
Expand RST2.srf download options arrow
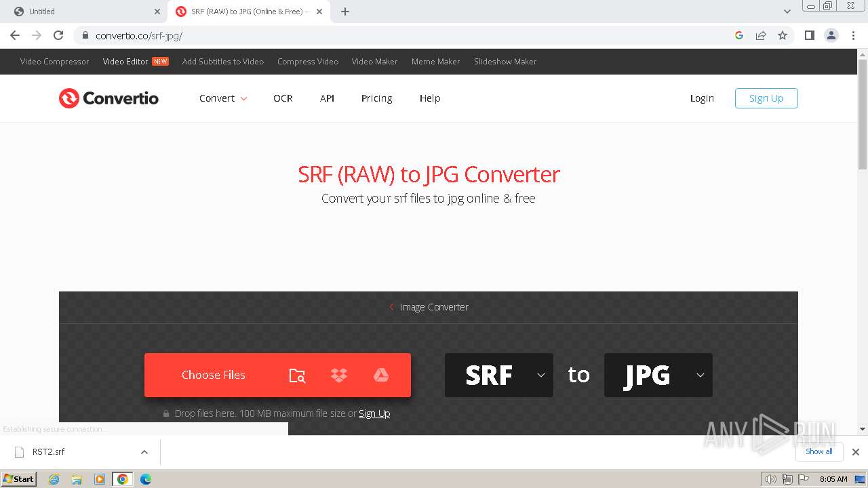tap(144, 452)
